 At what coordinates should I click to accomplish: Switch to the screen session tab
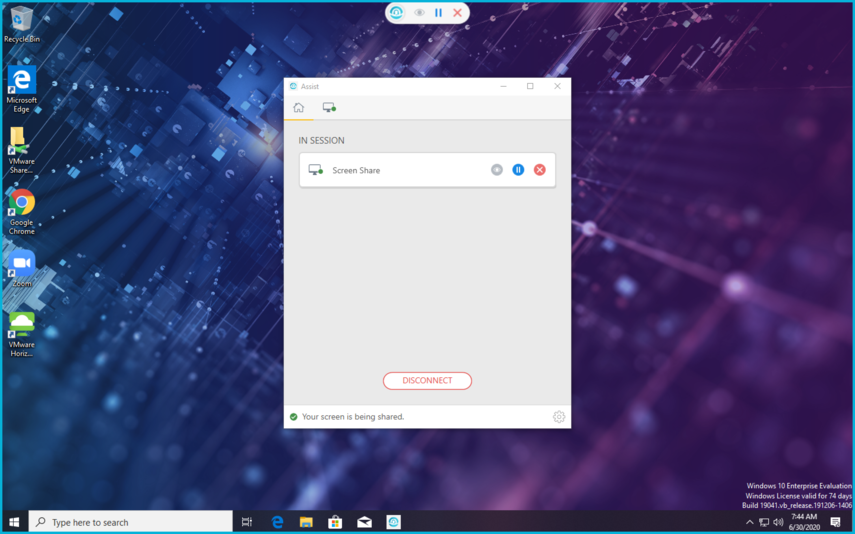(x=328, y=107)
